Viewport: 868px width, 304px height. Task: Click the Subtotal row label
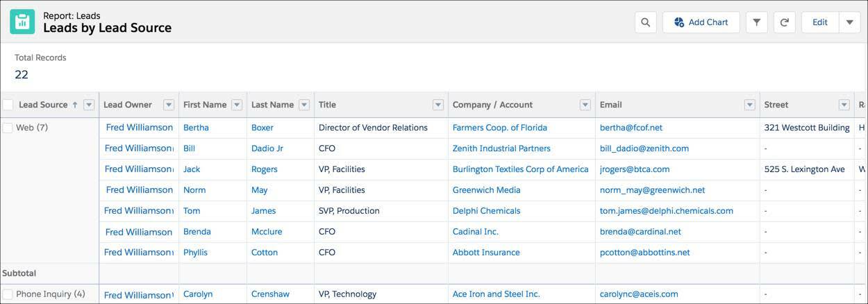[x=19, y=273]
